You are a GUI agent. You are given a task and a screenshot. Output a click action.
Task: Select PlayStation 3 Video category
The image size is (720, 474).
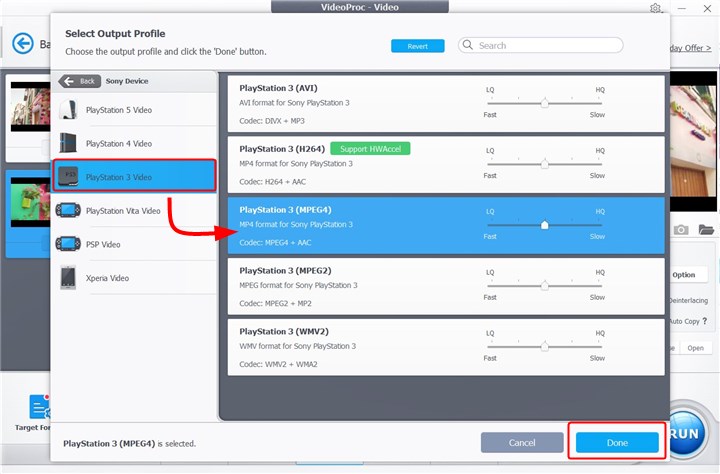[x=134, y=176]
